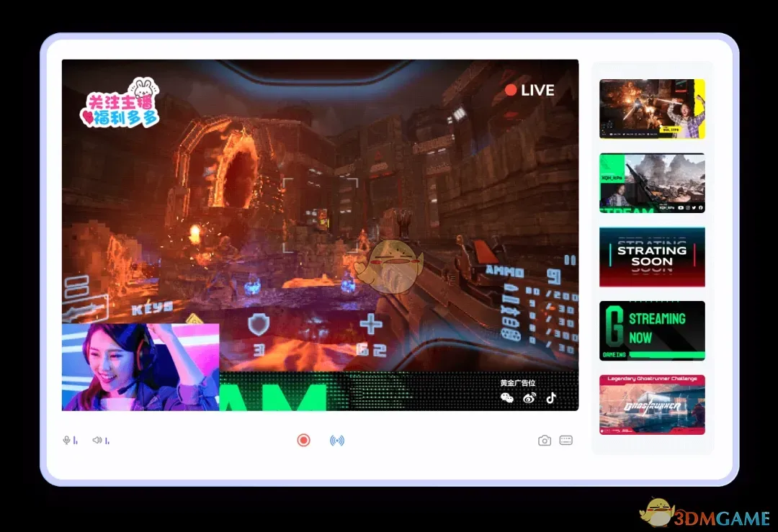Take a screenshot with the camera icon

pyautogui.click(x=545, y=441)
